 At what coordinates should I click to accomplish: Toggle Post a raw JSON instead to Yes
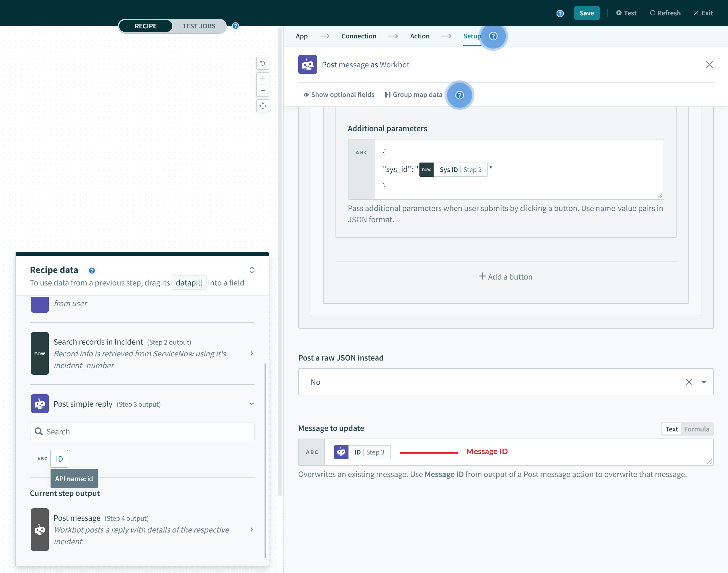pyautogui.click(x=704, y=381)
